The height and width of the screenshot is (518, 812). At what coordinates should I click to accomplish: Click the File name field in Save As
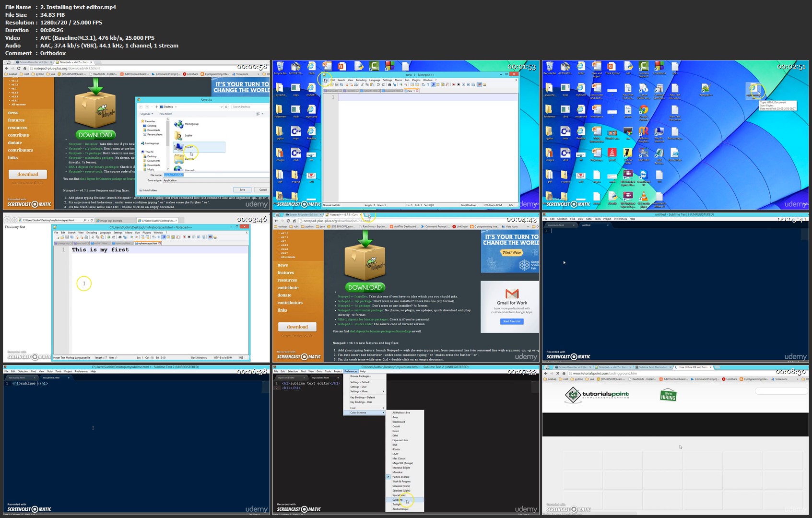pos(216,175)
